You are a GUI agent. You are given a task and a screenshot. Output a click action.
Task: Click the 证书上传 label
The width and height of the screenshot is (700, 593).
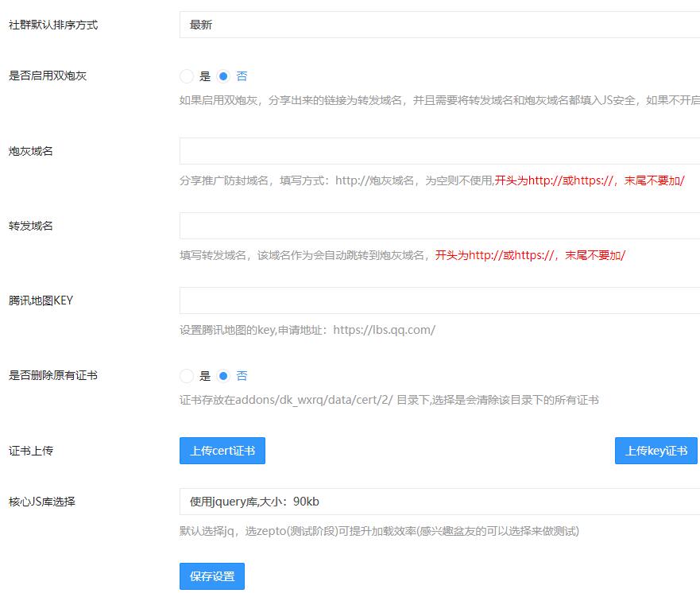coord(31,451)
